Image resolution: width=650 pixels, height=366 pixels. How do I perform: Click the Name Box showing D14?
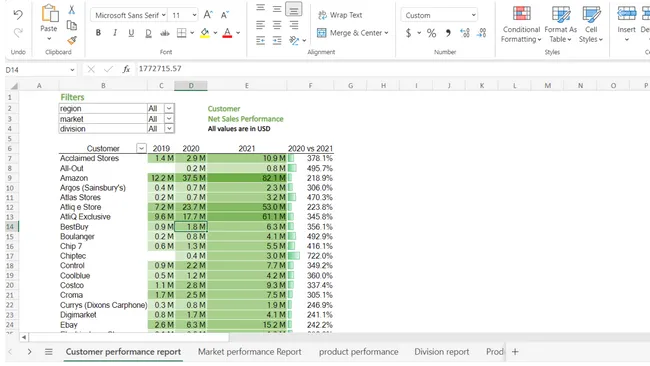point(40,70)
